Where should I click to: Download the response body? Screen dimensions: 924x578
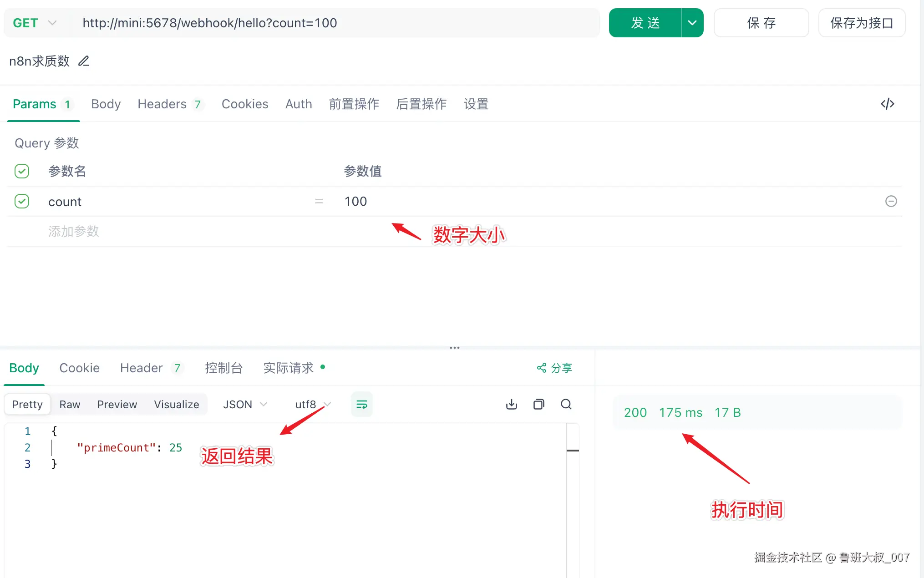click(x=512, y=404)
